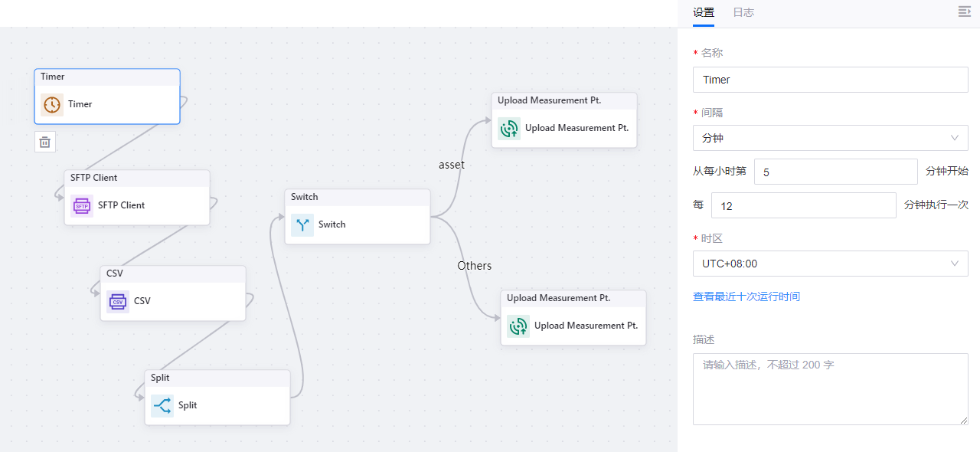
Task: Open the 间隔 interval dropdown
Action: coord(830,138)
